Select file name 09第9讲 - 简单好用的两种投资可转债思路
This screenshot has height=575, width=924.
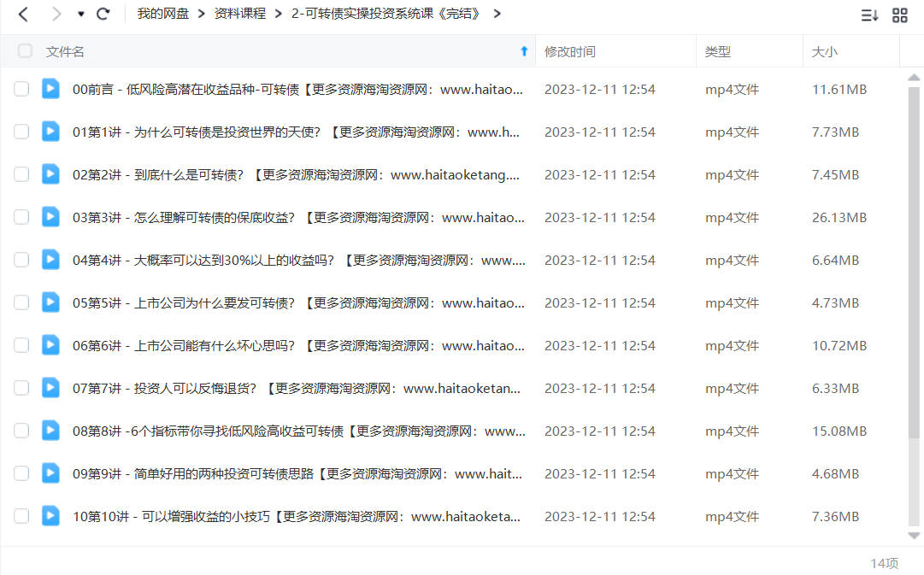[297, 473]
